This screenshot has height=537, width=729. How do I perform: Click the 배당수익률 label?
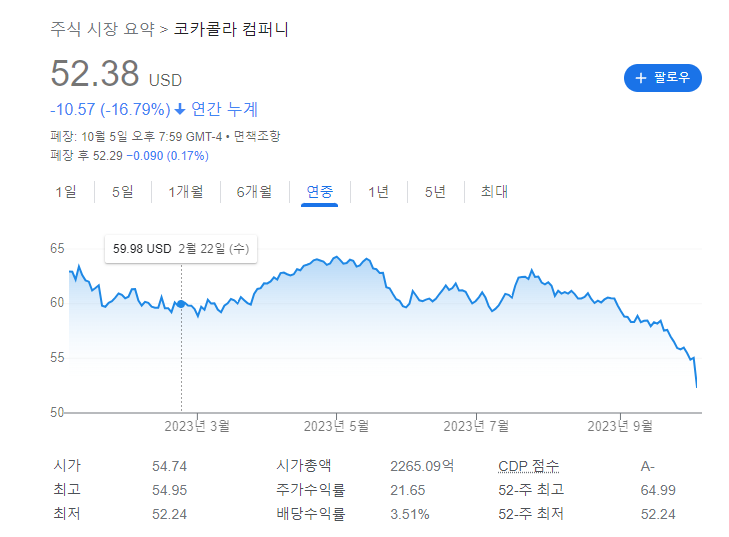(311, 514)
